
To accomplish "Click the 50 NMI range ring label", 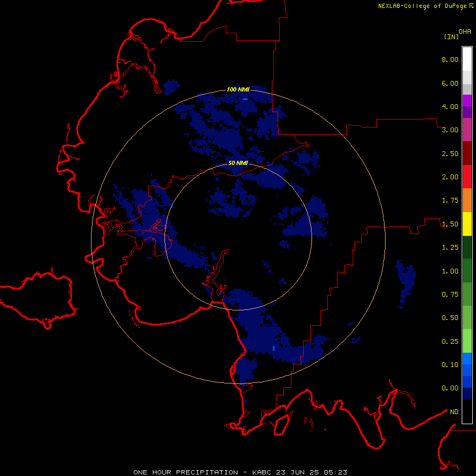I will (238, 163).
